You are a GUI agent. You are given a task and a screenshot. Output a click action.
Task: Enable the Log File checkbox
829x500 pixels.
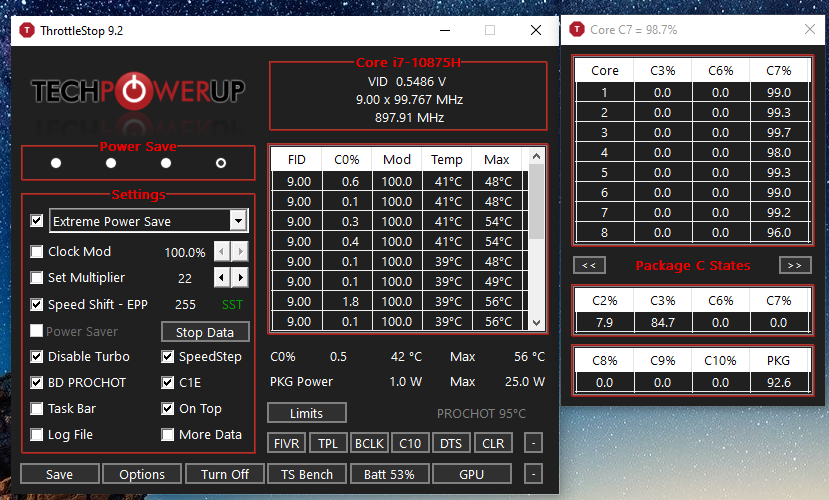[36, 434]
